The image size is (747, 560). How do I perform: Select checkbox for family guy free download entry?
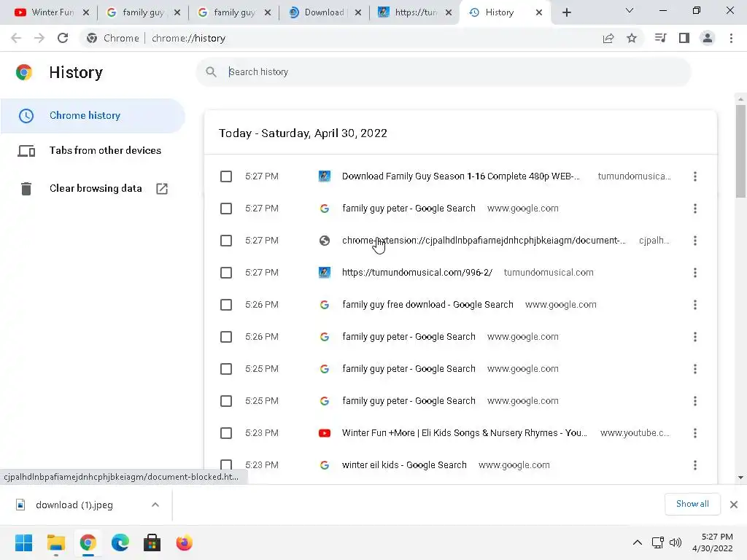(x=226, y=305)
